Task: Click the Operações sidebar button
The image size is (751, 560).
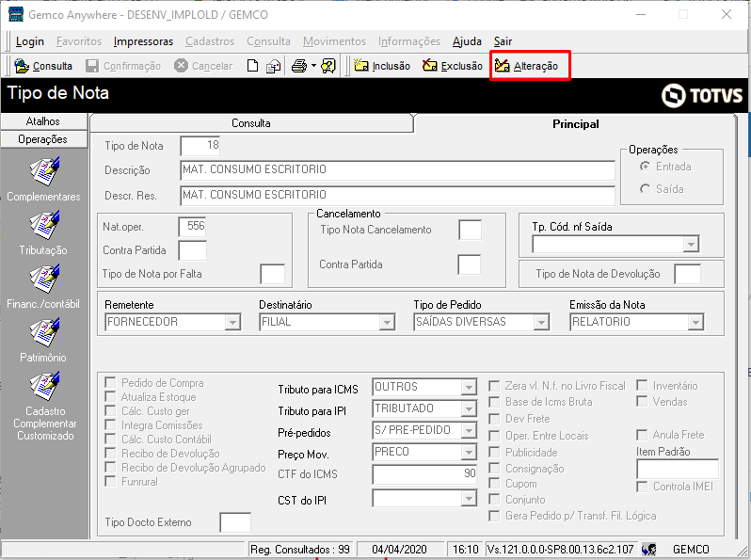Action: coord(43,139)
